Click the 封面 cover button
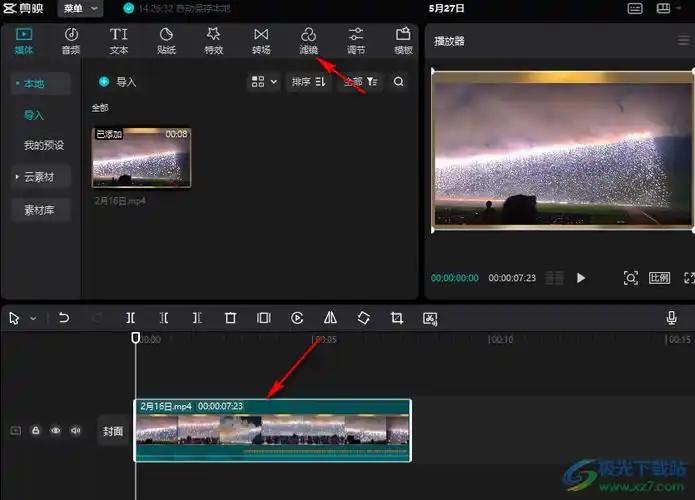Viewport: 695px width, 500px height. click(x=113, y=432)
